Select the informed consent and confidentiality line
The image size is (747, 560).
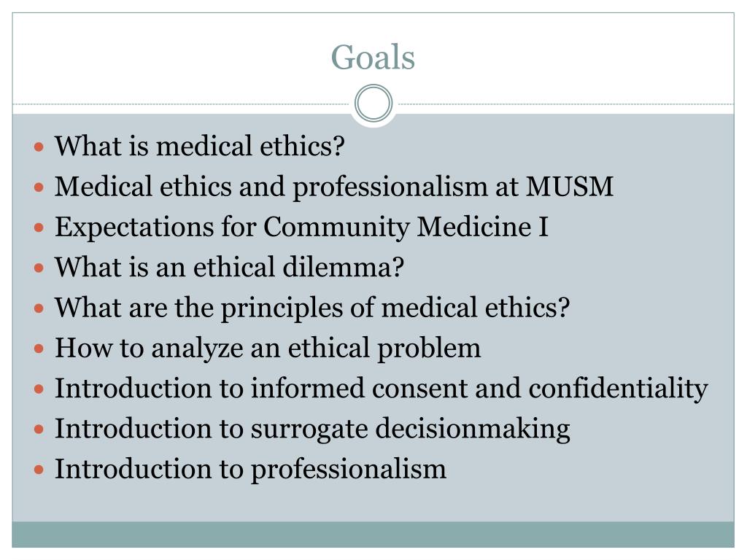point(381,388)
